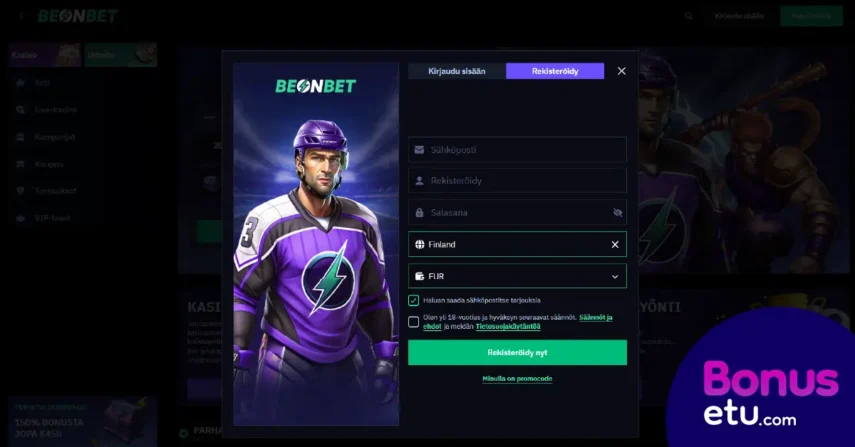Viewport: 855px width, 447px height.
Task: Open the Tietosuojakäytäntöä link
Action: pos(508,327)
